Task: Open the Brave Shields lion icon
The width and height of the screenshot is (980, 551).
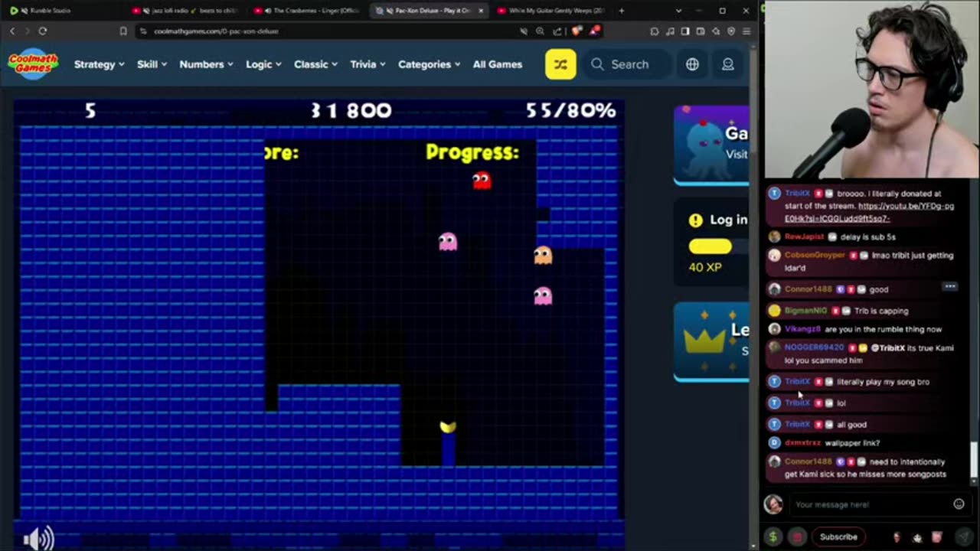Action: click(x=576, y=31)
